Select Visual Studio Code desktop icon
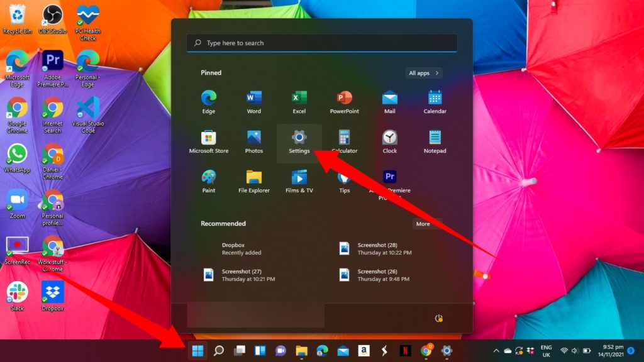 coord(88,115)
